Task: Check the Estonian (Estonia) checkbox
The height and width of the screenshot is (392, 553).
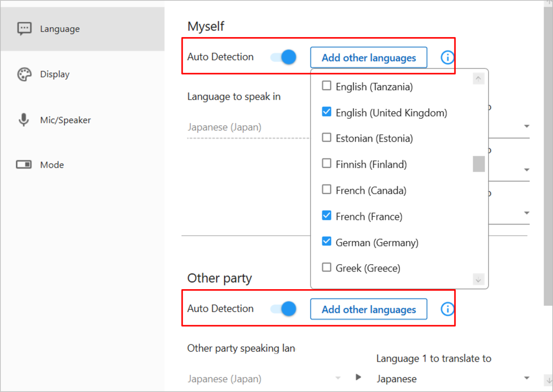Action: pyautogui.click(x=327, y=137)
